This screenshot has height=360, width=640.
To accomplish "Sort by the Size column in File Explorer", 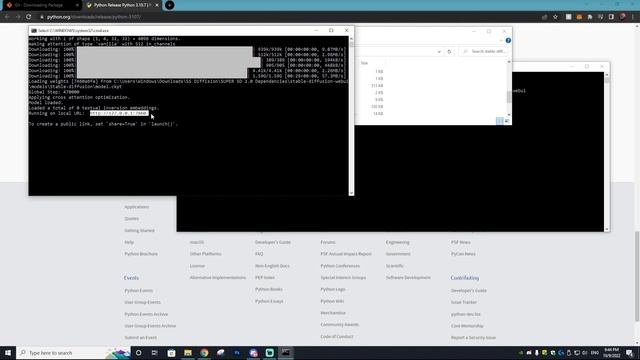I will click(x=364, y=63).
